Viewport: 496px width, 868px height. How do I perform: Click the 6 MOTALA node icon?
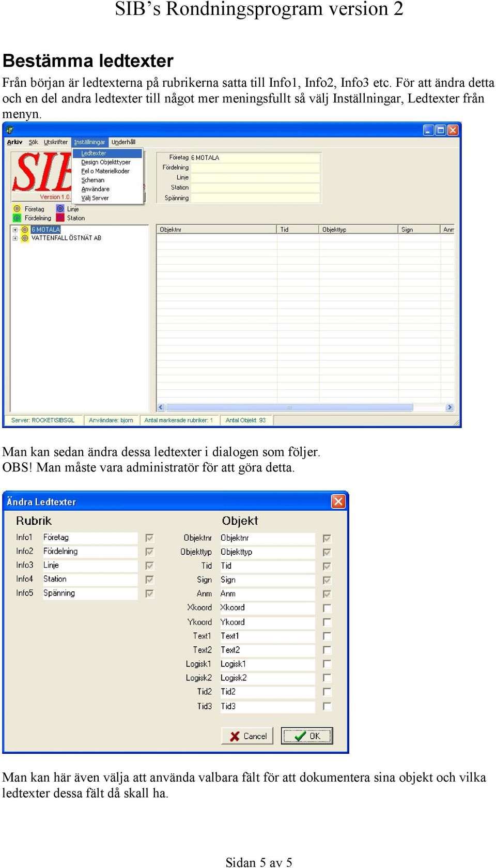[x=24, y=230]
